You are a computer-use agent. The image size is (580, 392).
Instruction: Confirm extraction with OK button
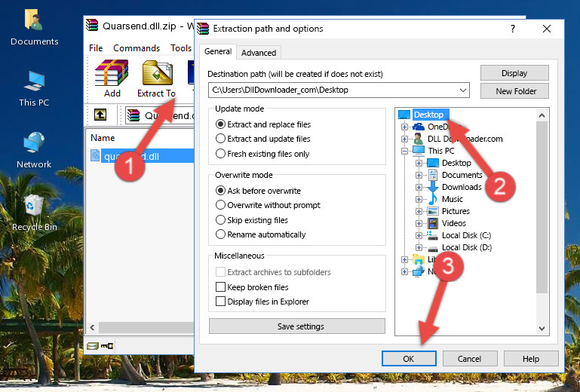click(x=409, y=359)
